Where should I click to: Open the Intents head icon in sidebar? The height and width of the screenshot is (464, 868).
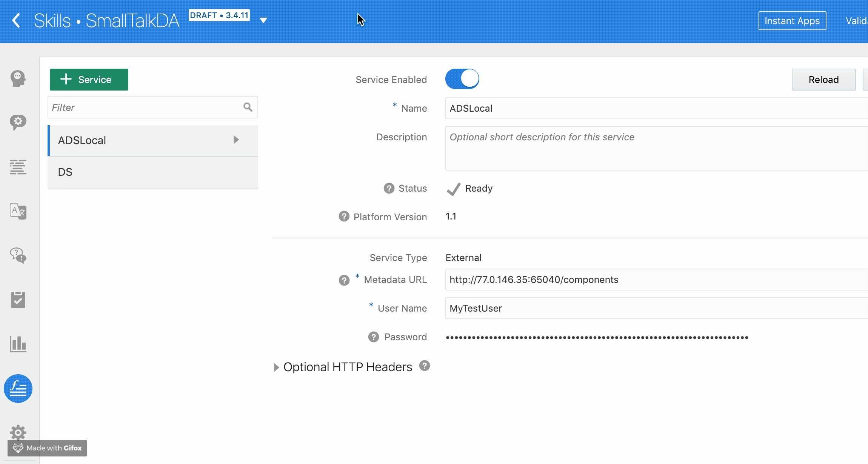pos(18,78)
